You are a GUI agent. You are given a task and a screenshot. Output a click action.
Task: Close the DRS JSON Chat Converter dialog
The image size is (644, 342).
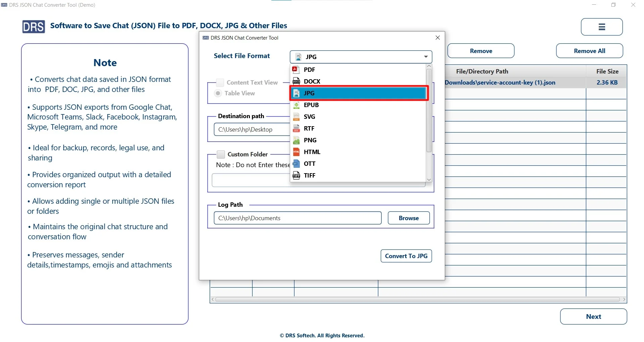[x=437, y=38]
